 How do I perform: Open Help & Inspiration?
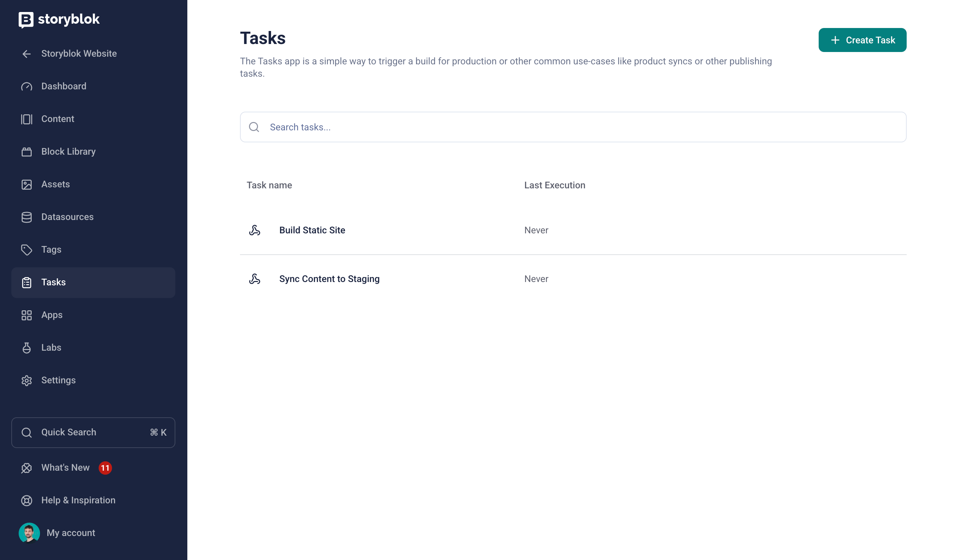point(93,501)
